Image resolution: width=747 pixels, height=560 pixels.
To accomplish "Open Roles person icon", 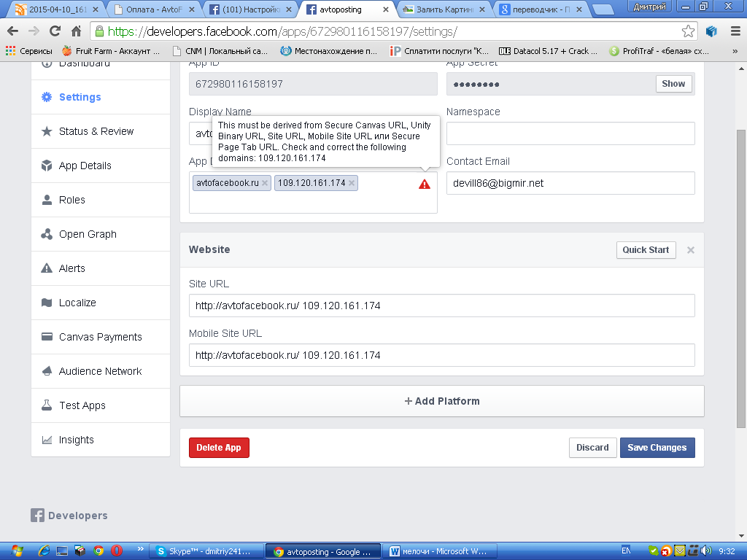I will pos(47,200).
